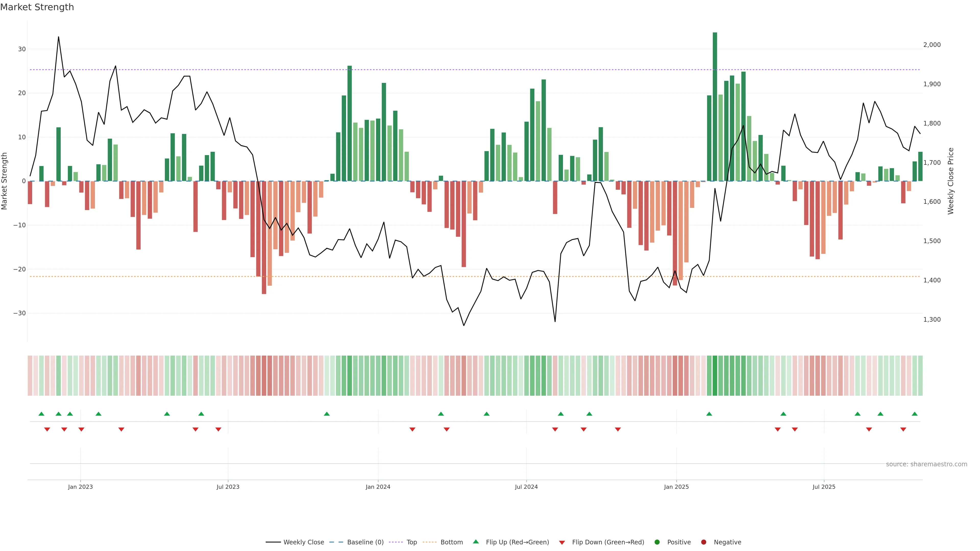Click Flip Up green triangle legend icon
The height and width of the screenshot is (551, 980).
(475, 542)
